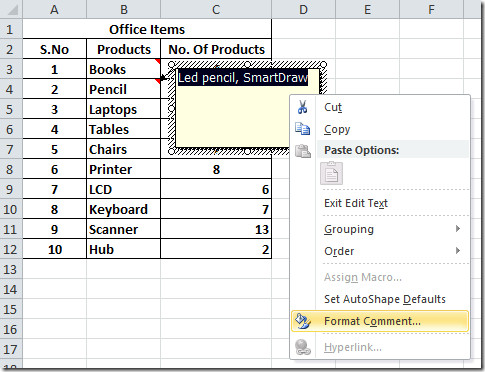Select Exit Edit Text menu entry

[380, 203]
